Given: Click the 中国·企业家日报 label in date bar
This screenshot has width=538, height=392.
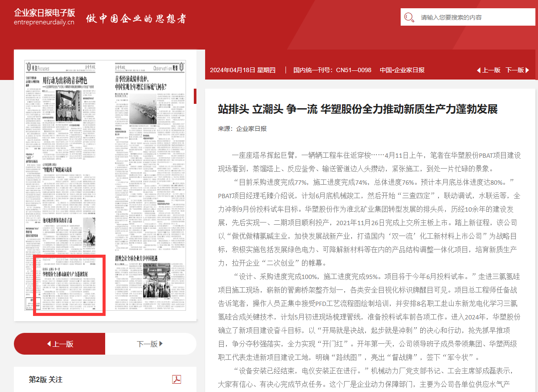Looking at the screenshot, I should click(x=402, y=70).
